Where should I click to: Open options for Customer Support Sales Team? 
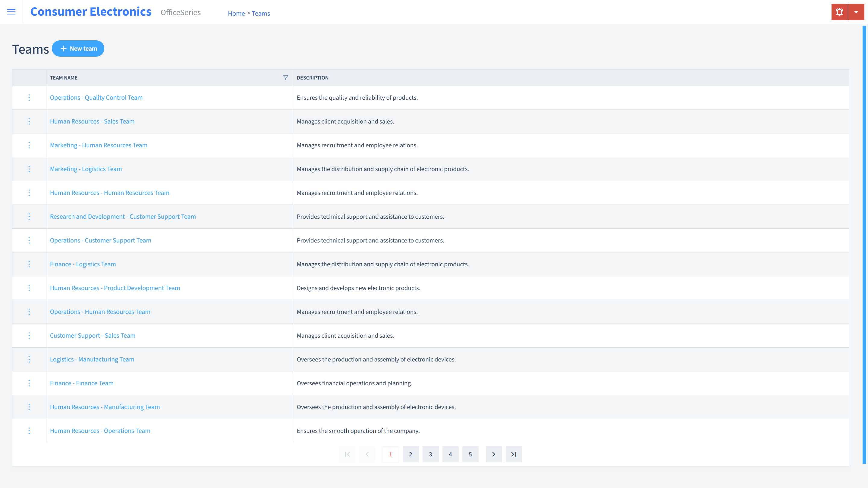pos(29,336)
